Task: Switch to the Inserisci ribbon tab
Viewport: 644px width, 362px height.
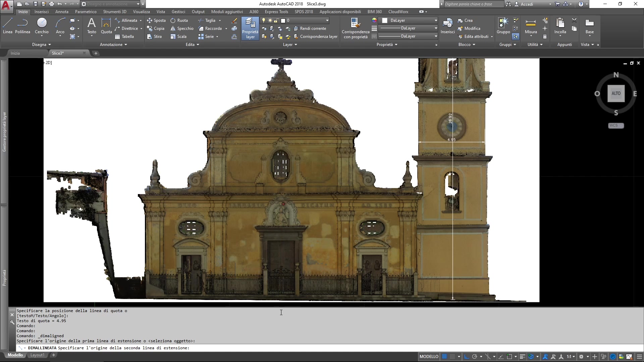Action: tap(41, 12)
